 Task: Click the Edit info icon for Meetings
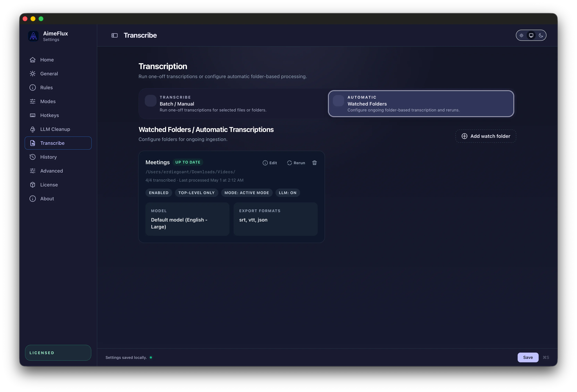click(265, 163)
